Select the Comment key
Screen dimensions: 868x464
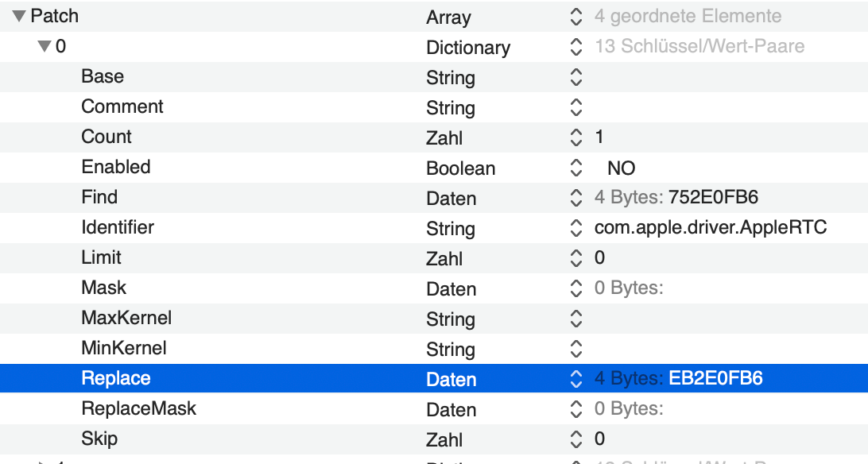122,106
